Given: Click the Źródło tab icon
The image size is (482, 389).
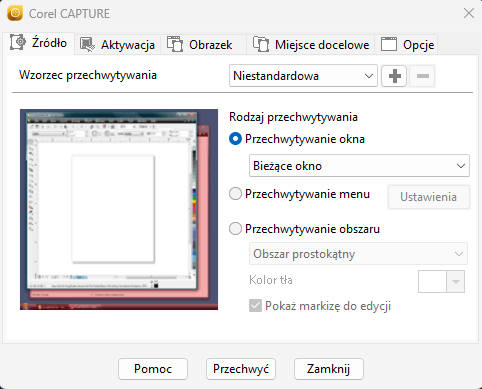Looking at the screenshot, I should coord(18,42).
